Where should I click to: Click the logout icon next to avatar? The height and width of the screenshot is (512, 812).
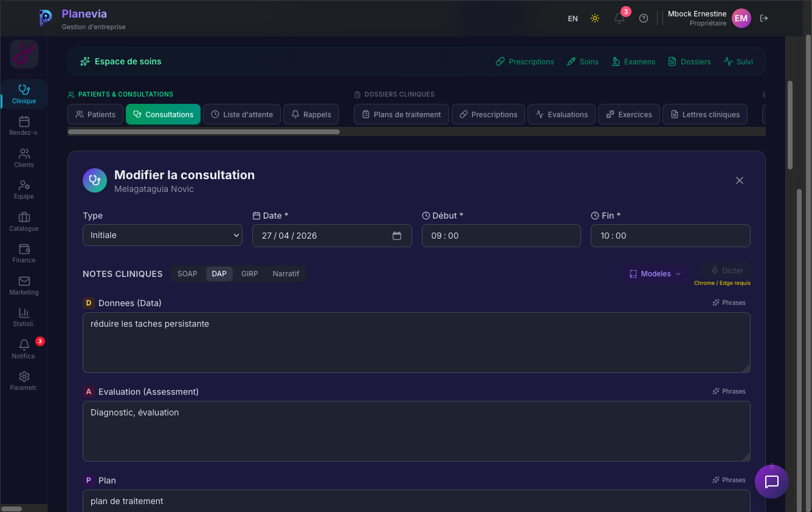(x=764, y=18)
